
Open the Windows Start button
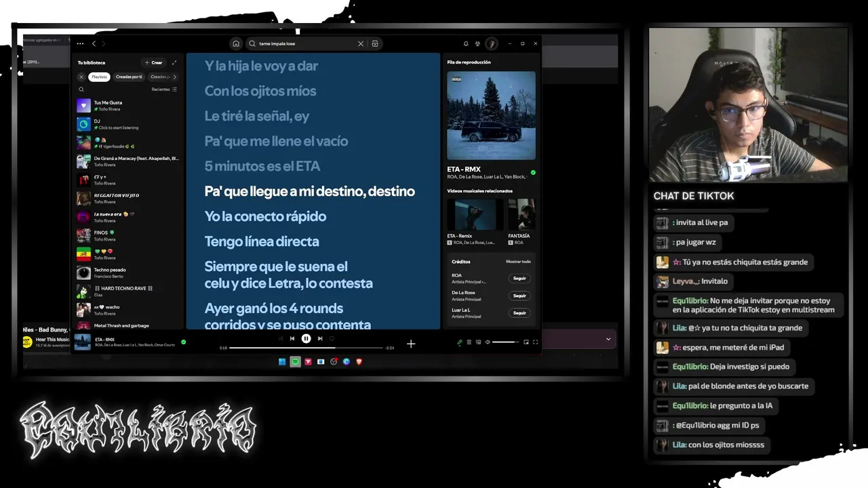(x=282, y=362)
